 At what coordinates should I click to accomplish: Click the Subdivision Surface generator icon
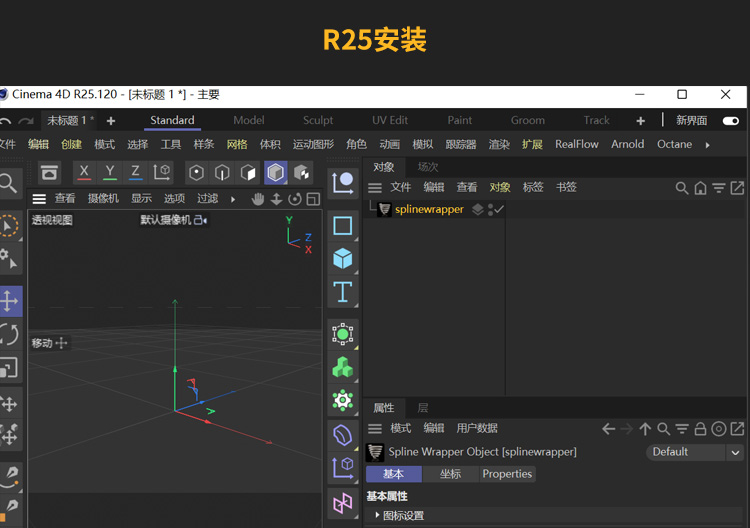pyautogui.click(x=343, y=334)
